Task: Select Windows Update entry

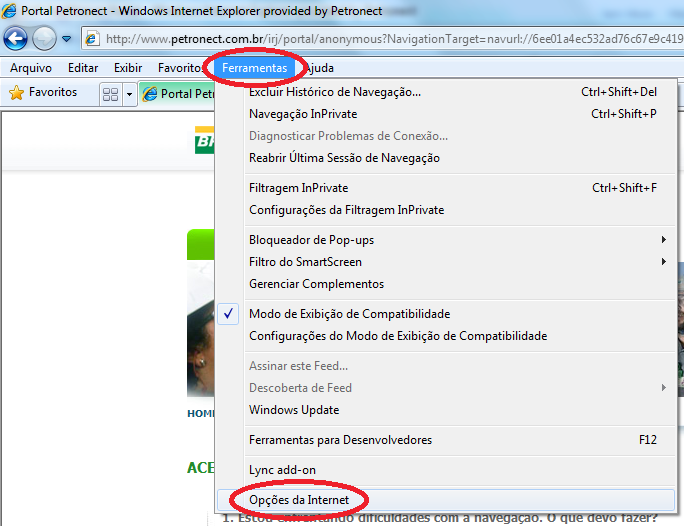Action: pos(446,410)
